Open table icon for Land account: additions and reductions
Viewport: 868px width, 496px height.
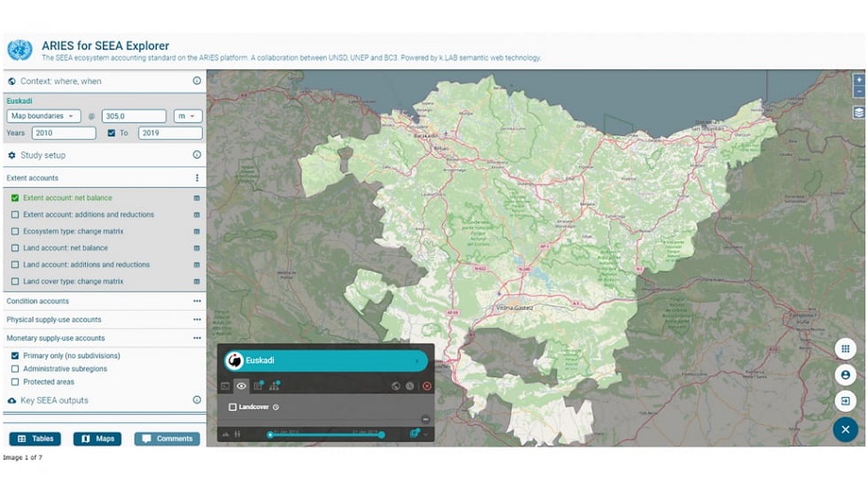click(196, 264)
